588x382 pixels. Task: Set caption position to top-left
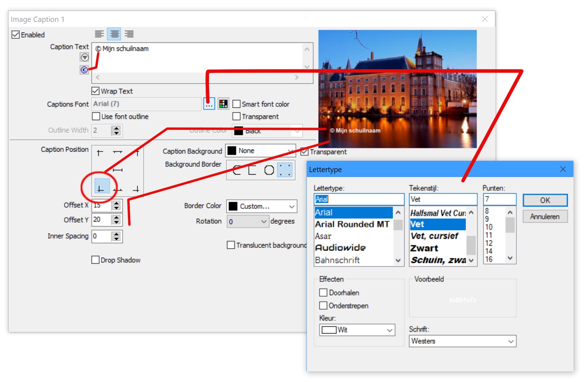coord(100,152)
